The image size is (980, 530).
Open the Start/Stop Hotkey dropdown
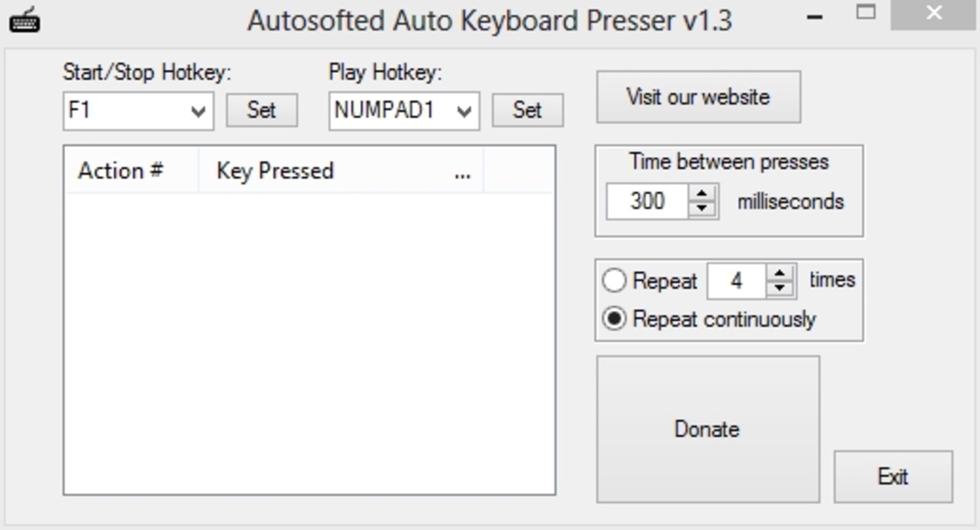pyautogui.click(x=199, y=112)
